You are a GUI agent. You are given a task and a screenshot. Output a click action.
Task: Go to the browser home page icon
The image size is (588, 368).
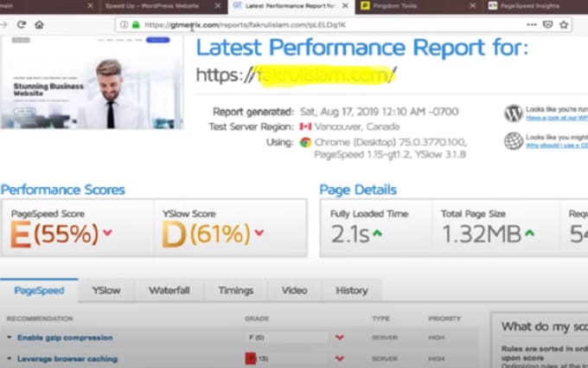[39, 25]
